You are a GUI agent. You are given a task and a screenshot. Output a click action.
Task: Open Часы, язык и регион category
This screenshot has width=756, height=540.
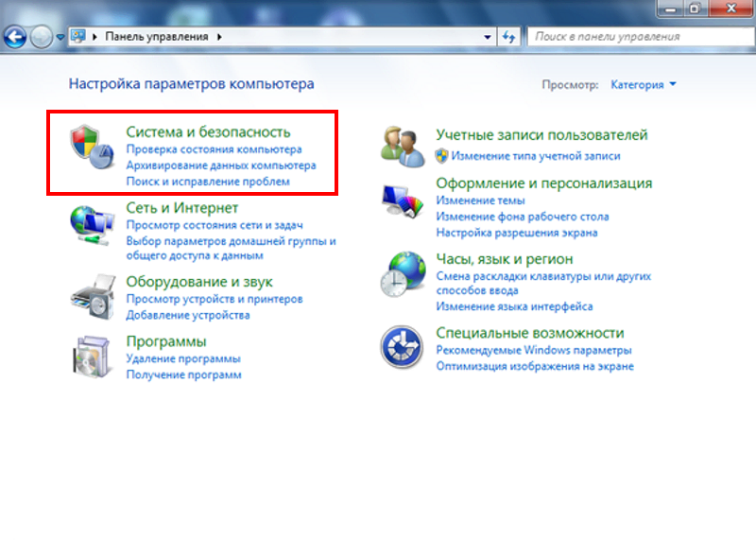[x=505, y=259]
